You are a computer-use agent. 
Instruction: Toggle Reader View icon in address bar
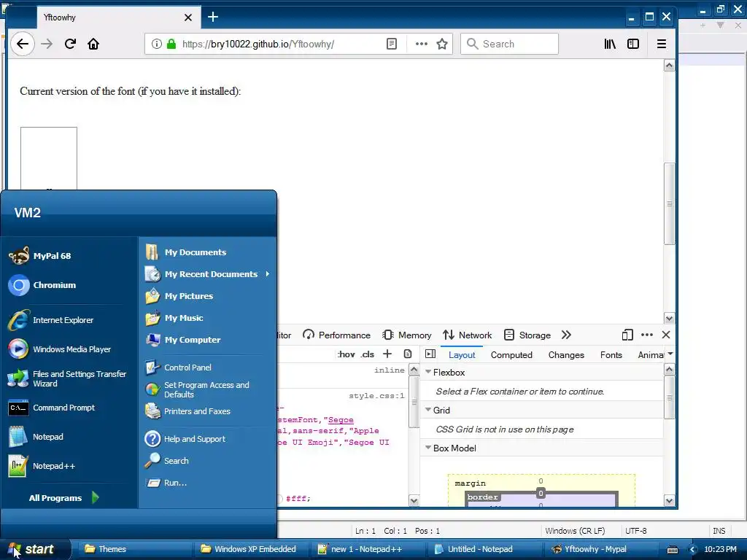point(391,44)
